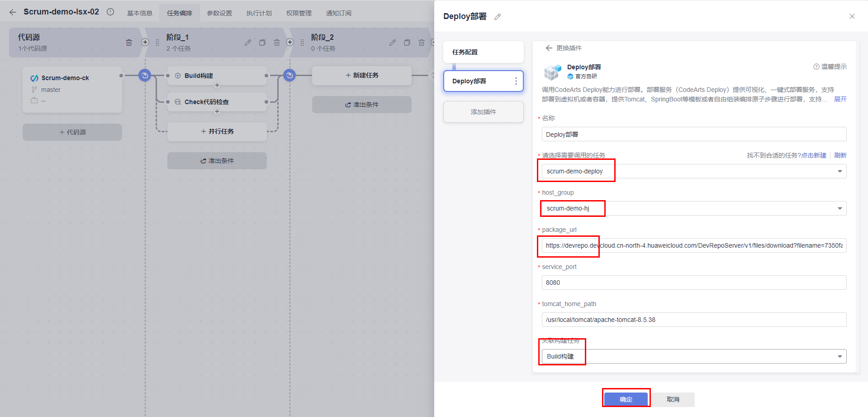
Task: Select the Scrum-demo-ck code source card
Action: pyautogui.click(x=72, y=90)
